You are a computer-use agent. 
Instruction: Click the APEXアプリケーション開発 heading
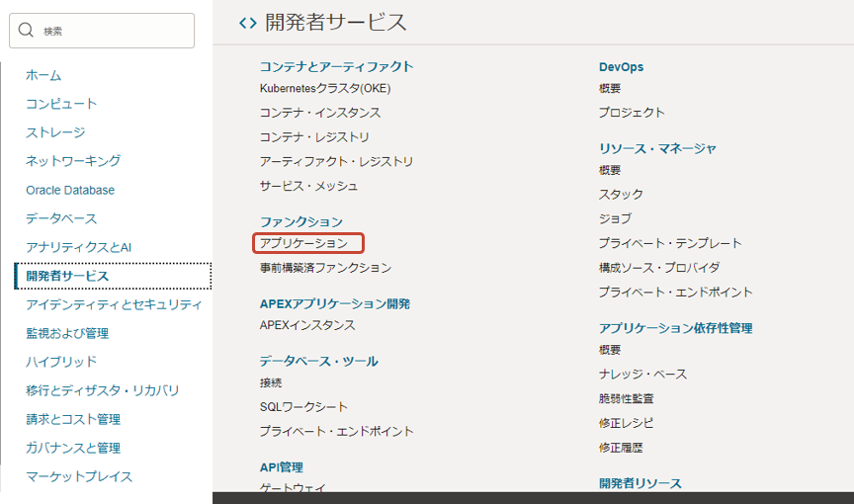(334, 303)
